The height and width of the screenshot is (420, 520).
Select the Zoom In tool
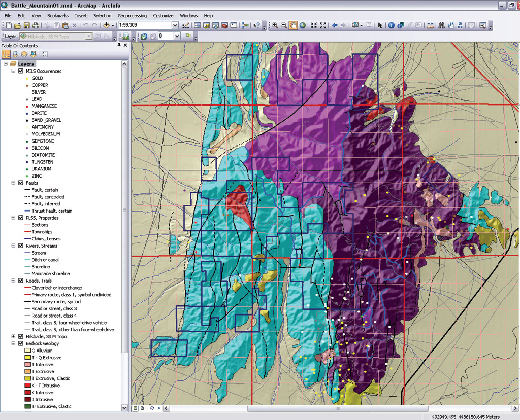click(275, 25)
